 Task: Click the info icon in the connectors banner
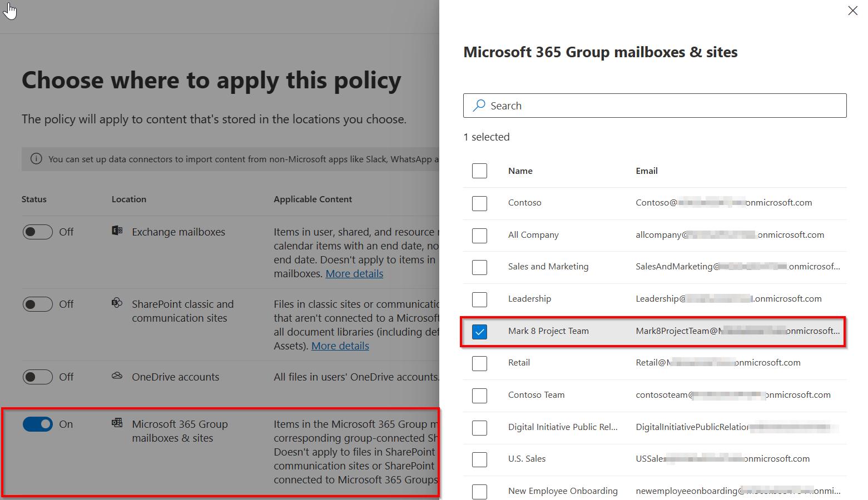(x=36, y=158)
